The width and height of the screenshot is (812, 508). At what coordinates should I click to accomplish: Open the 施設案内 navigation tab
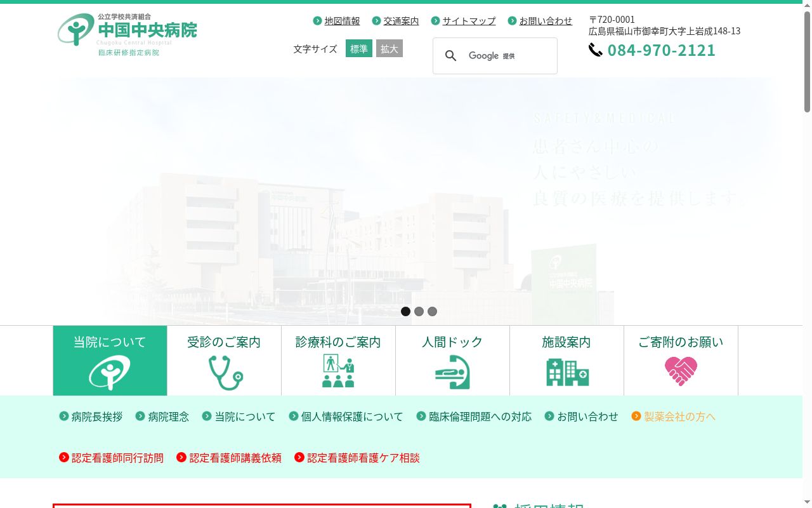[x=566, y=361]
